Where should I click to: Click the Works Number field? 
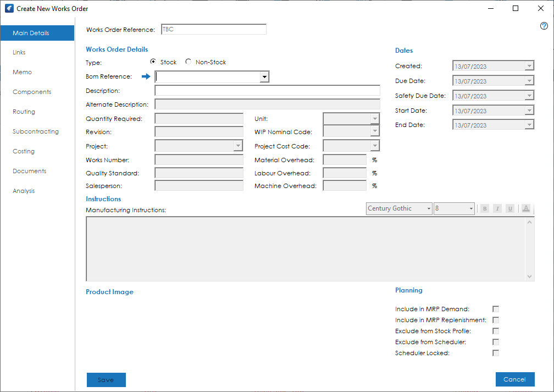tap(199, 160)
